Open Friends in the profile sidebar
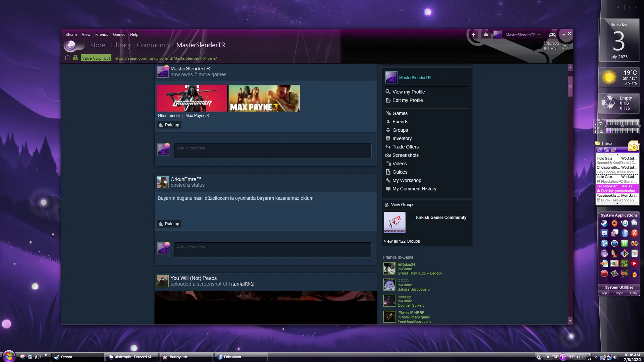Image resolution: width=644 pixels, height=362 pixels. click(400, 122)
